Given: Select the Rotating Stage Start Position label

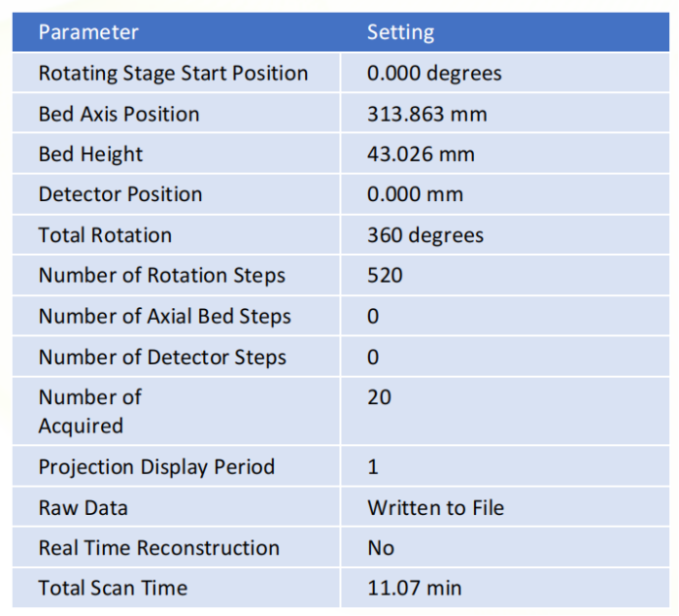Looking at the screenshot, I should tap(173, 74).
